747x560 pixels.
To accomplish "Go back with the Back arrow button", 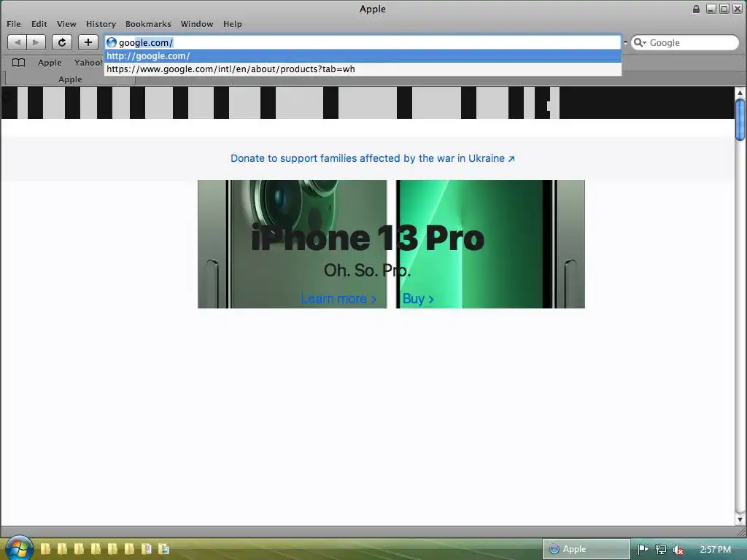I will pyautogui.click(x=18, y=42).
